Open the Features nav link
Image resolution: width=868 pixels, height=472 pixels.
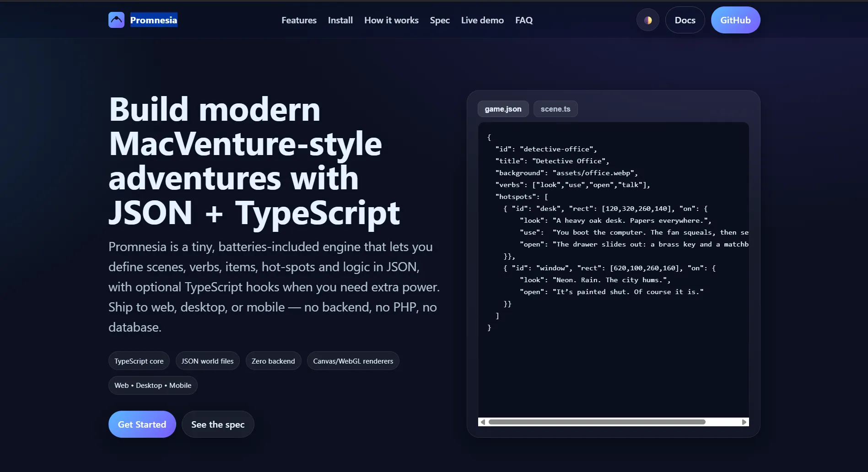pyautogui.click(x=299, y=20)
